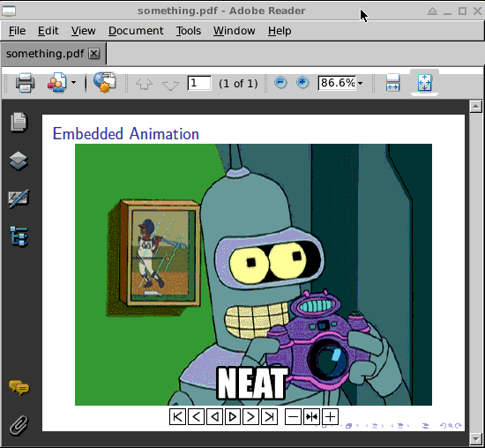The height and width of the screenshot is (448, 485).
Task: Open the Tools menu
Action: pyautogui.click(x=189, y=31)
